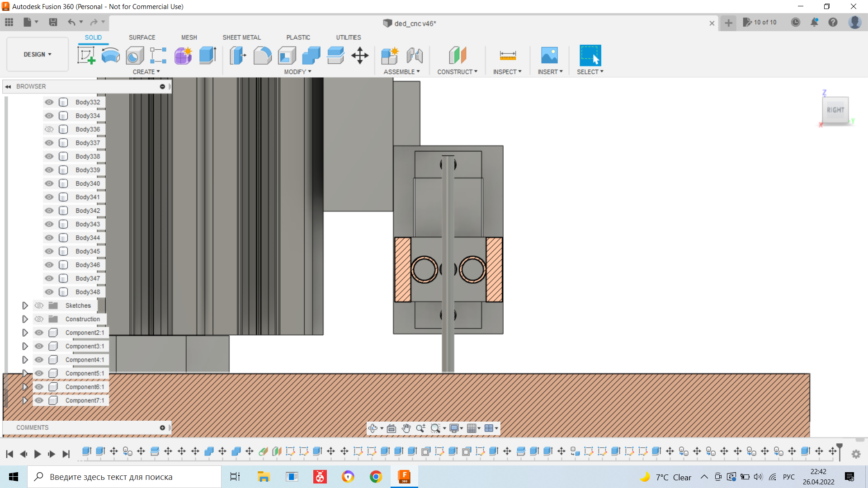This screenshot has height=488, width=868.
Task: Open the CONSTRUCT dropdown menu
Action: click(457, 72)
